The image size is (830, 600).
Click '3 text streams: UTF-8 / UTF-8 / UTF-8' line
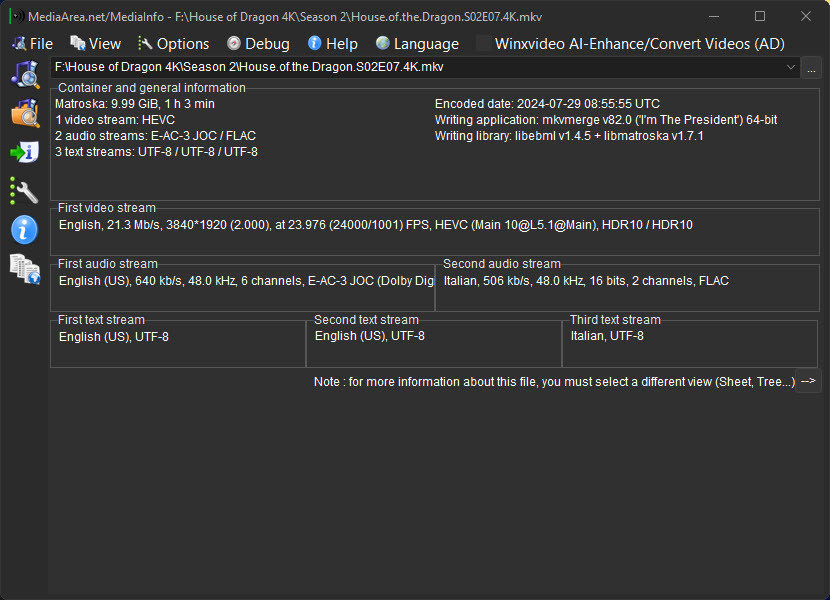point(156,151)
